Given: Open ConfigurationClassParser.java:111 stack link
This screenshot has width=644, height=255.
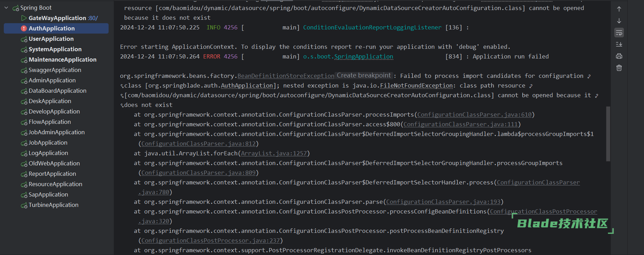Looking at the screenshot, I should tap(461, 124).
